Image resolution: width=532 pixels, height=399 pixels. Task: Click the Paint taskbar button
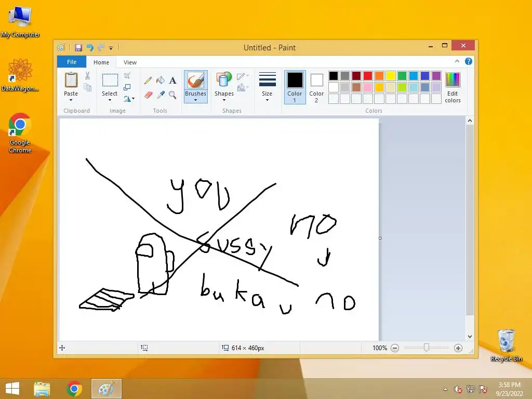tap(107, 389)
